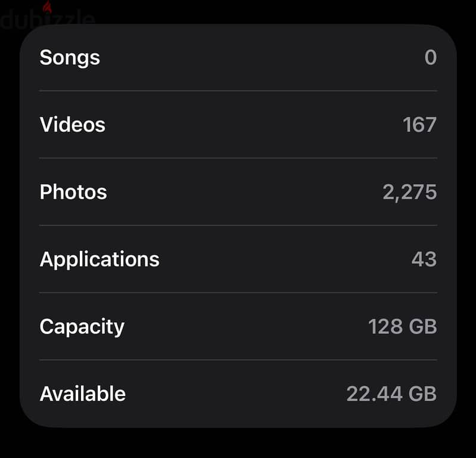Image resolution: width=476 pixels, height=458 pixels.
Task: Tap the 22.44 GB available value
Action: (x=391, y=394)
